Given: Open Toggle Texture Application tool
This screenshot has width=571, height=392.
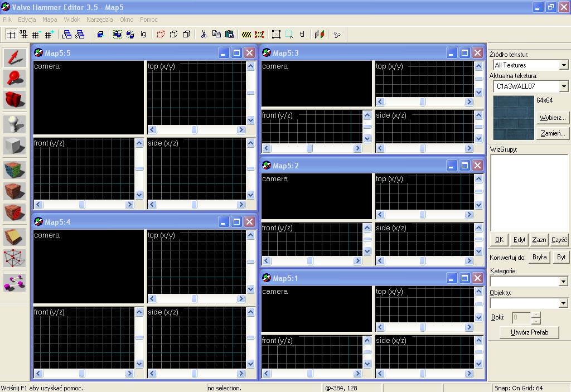Looking at the screenshot, I should (14, 170).
